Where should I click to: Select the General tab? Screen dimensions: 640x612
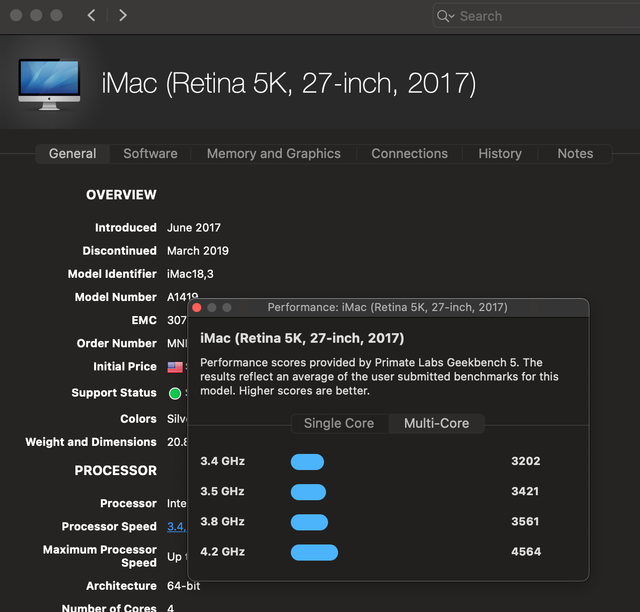point(73,154)
